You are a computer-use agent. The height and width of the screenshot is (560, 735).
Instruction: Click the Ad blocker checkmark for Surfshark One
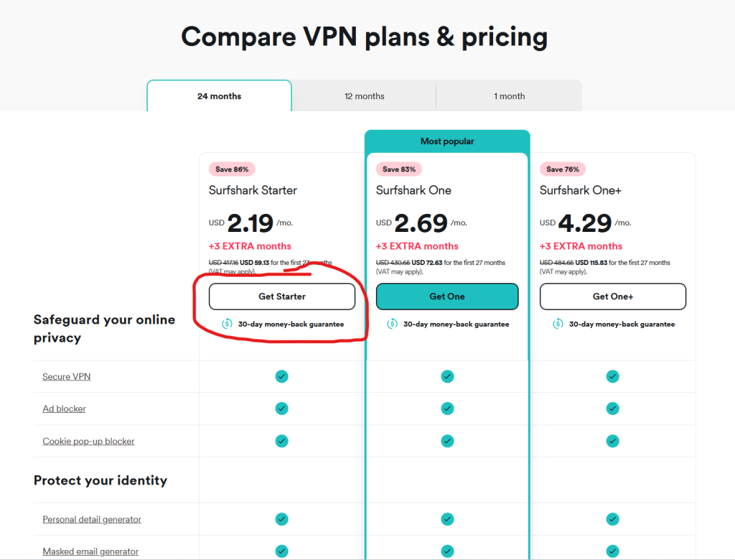pos(447,409)
